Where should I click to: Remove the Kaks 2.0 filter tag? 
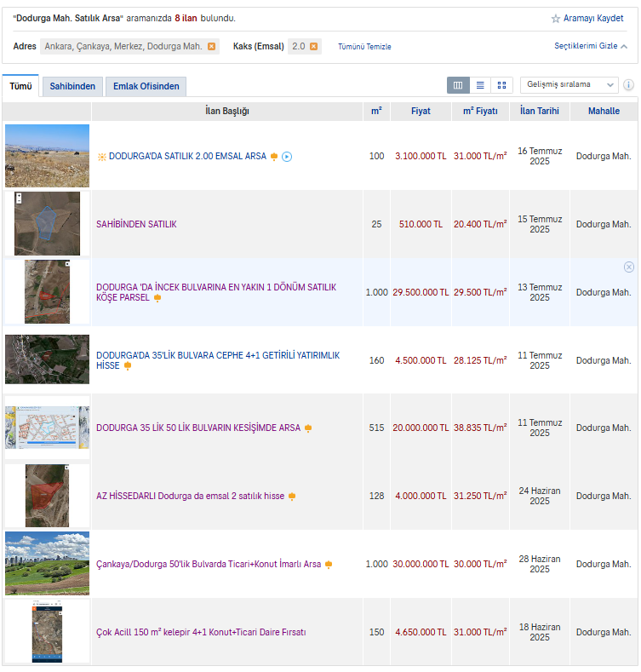click(313, 46)
